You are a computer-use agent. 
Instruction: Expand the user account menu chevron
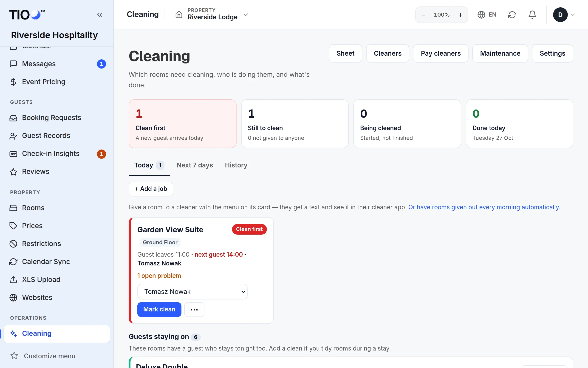tap(573, 15)
